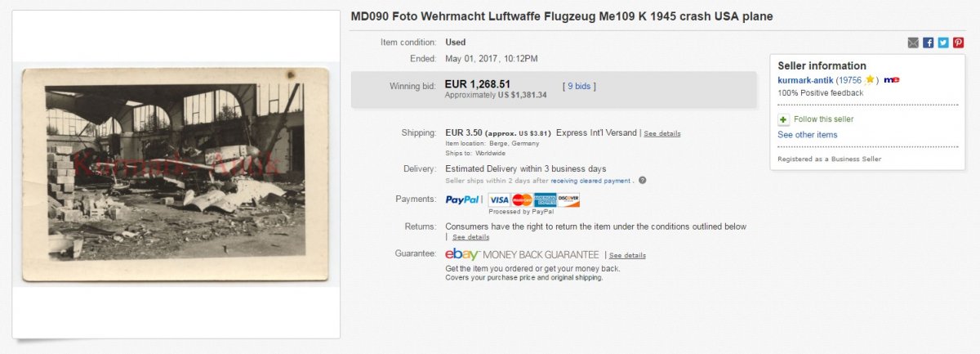See details for shipping

pos(661,133)
